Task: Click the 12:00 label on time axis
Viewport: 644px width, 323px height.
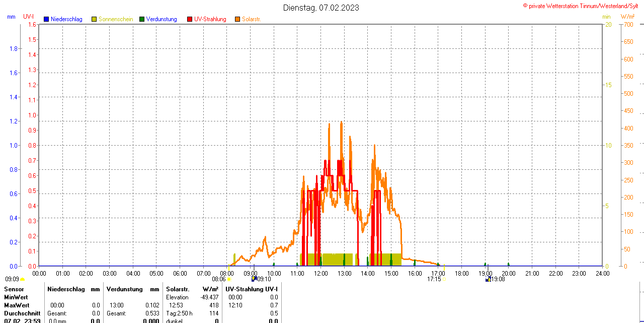Action: click(321, 273)
